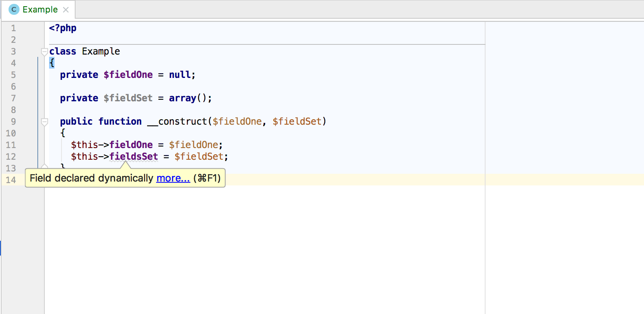Click line number 5 in gutter
Screen dimensions: 644x314
click(x=13, y=75)
